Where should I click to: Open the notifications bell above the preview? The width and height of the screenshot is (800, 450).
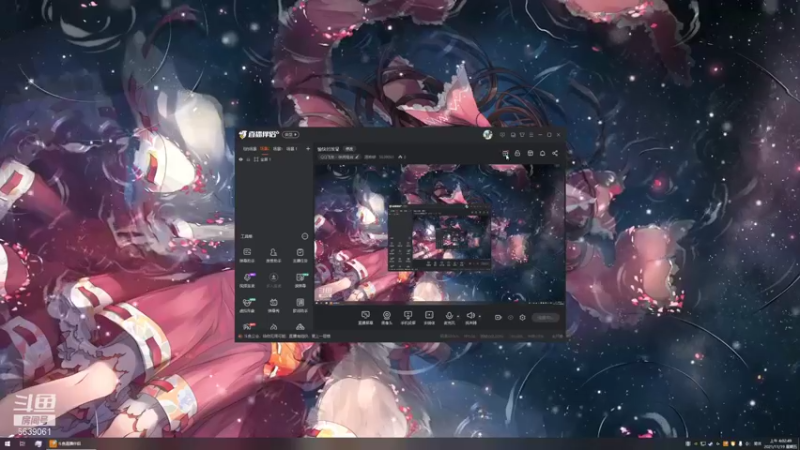542,153
